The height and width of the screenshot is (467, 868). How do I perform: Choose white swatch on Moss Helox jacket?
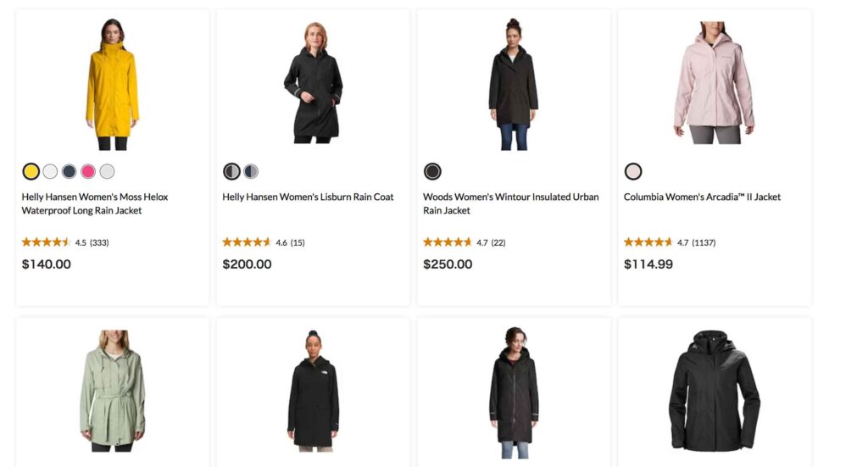pyautogui.click(x=50, y=171)
